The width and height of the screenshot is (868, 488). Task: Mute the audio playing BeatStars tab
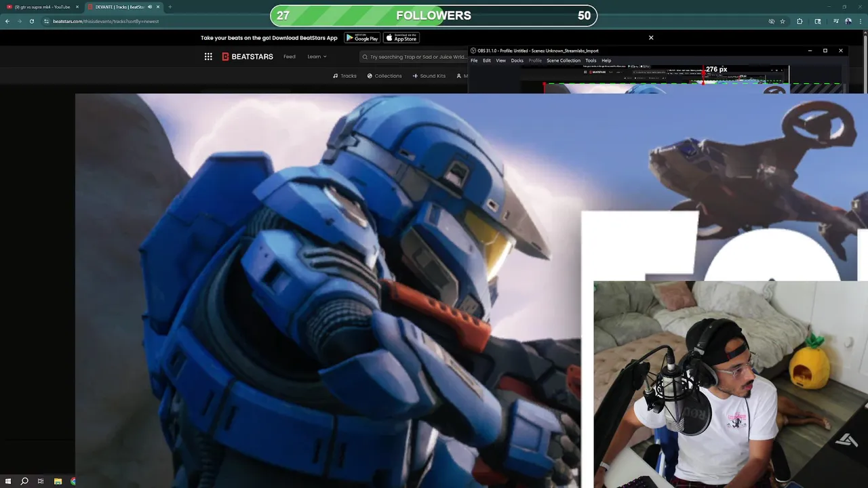(x=149, y=7)
